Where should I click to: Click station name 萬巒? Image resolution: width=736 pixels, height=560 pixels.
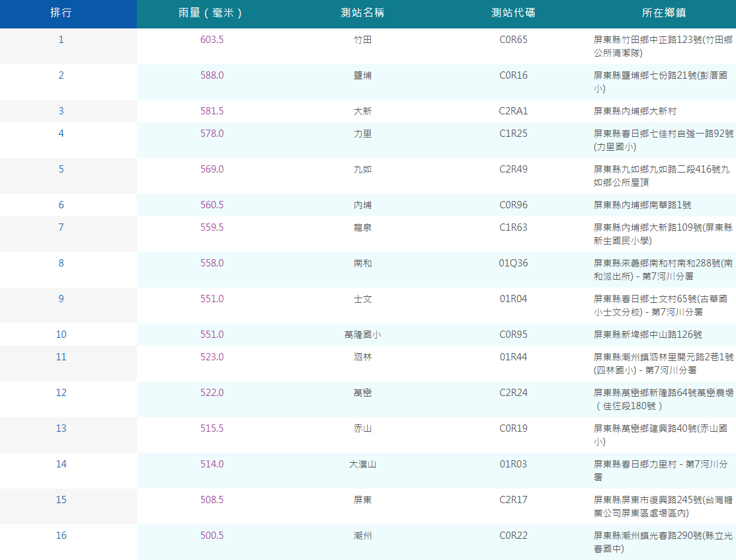pos(362,393)
